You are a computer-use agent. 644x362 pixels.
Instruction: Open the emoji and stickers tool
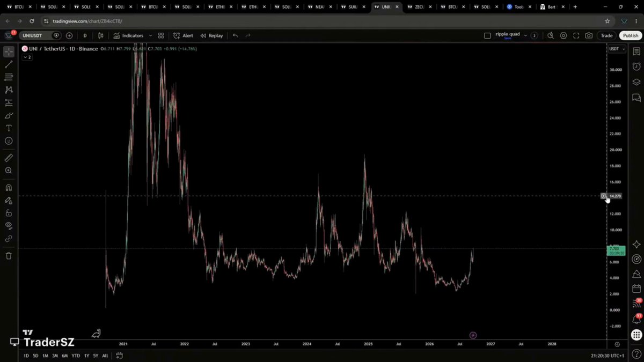click(9, 141)
